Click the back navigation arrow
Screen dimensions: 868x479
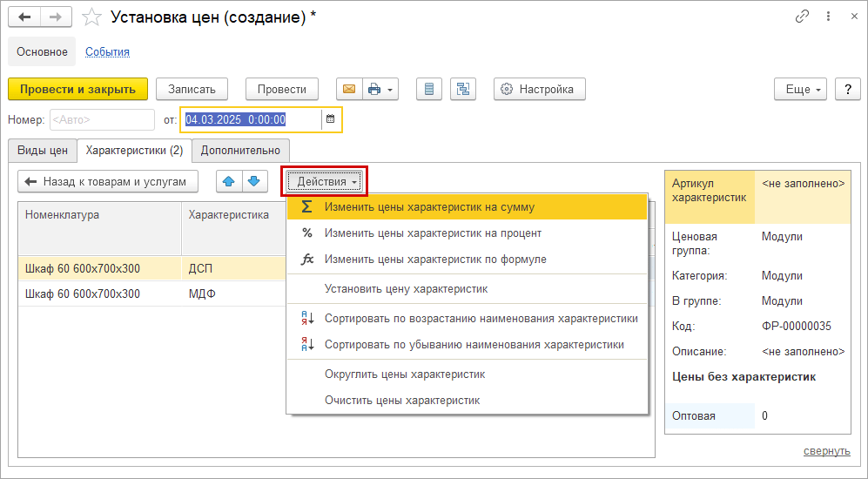tap(24, 17)
